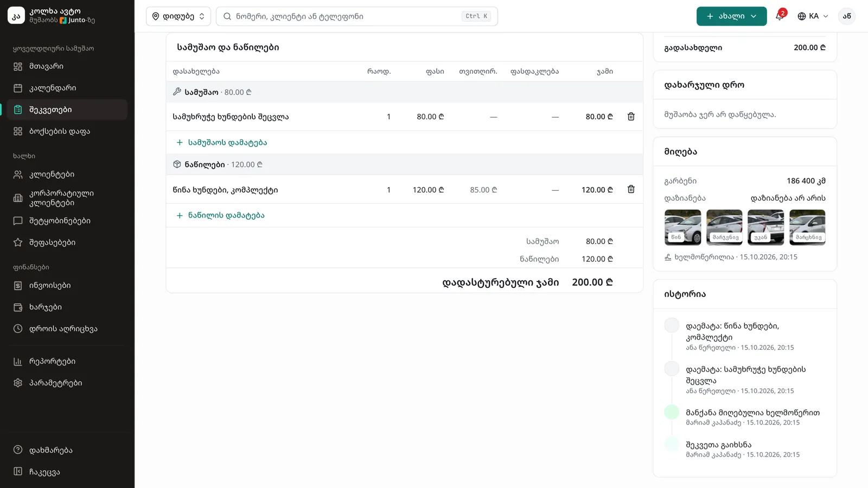
Task: Focus the search field ნომერი, კლიენტი ან ტელეფონი
Action: coord(357,16)
